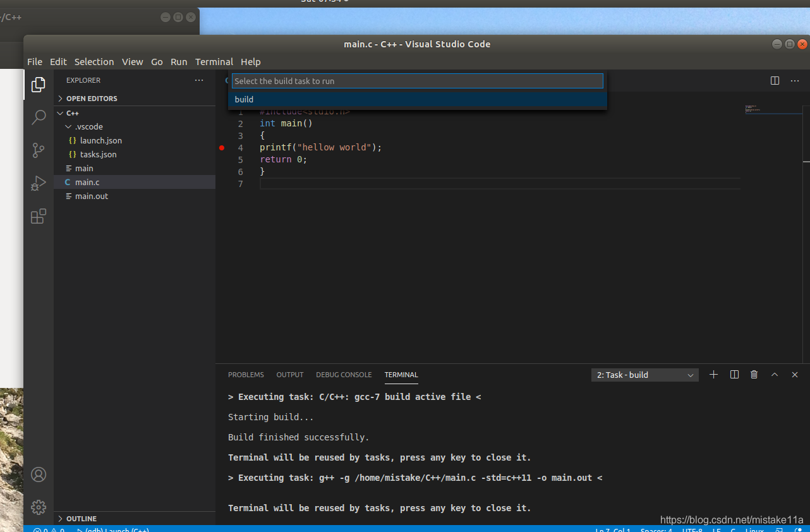810x532 pixels.
Task: Open Explorer more actions ellipsis
Action: coord(199,80)
